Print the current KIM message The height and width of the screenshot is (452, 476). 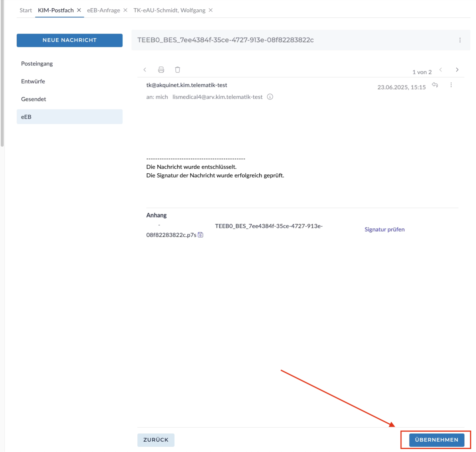pyautogui.click(x=161, y=70)
